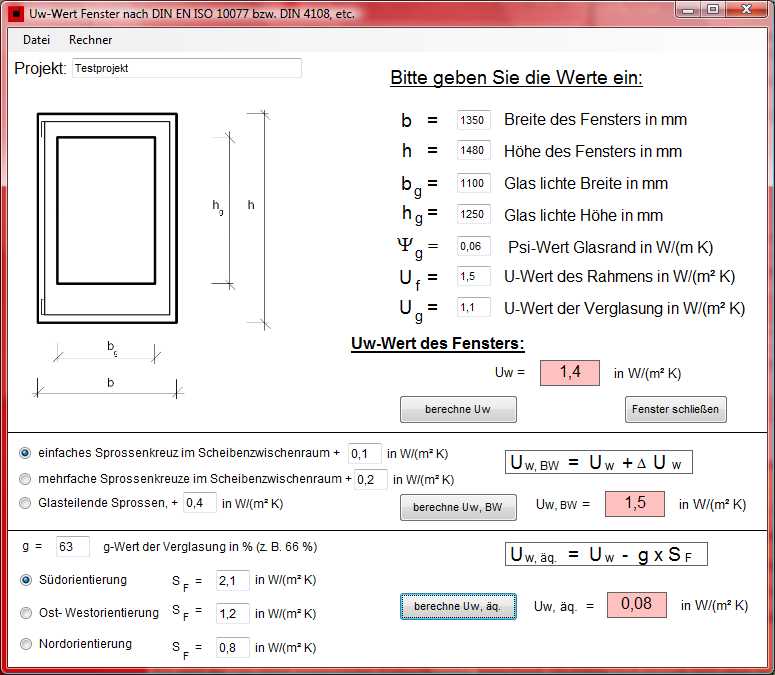Click the berechne Uw, äq. button
Viewport: 775px width, 675px height.
coord(458,606)
